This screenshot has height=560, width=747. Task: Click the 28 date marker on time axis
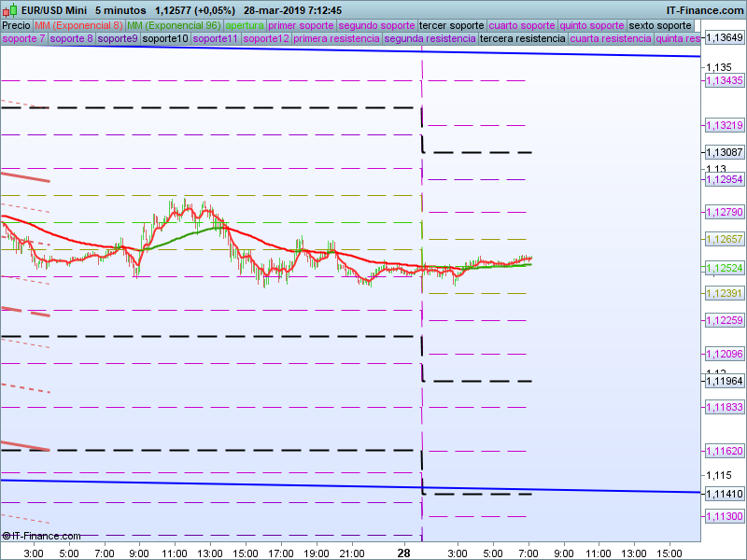pos(403,553)
